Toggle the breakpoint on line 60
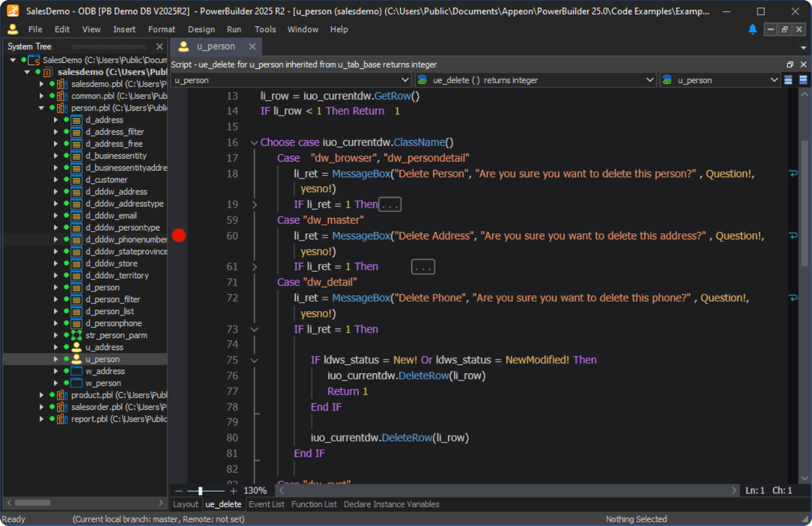The width and height of the screenshot is (812, 526). point(179,236)
